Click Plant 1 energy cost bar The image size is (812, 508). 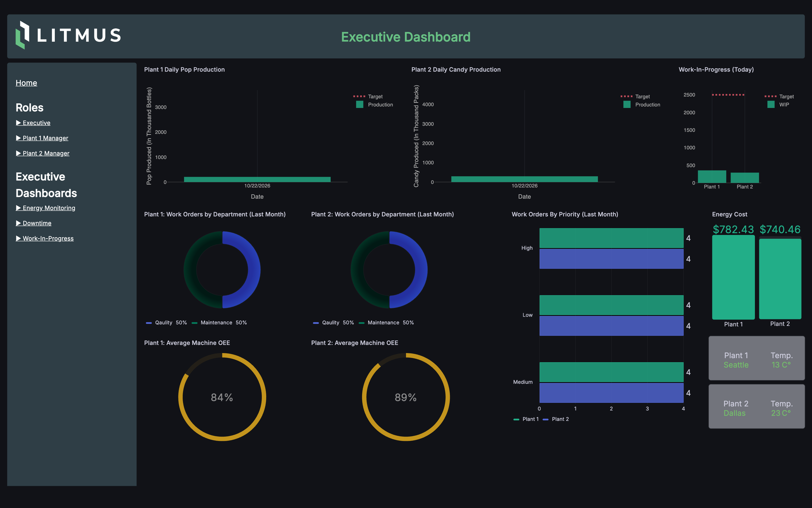point(733,277)
